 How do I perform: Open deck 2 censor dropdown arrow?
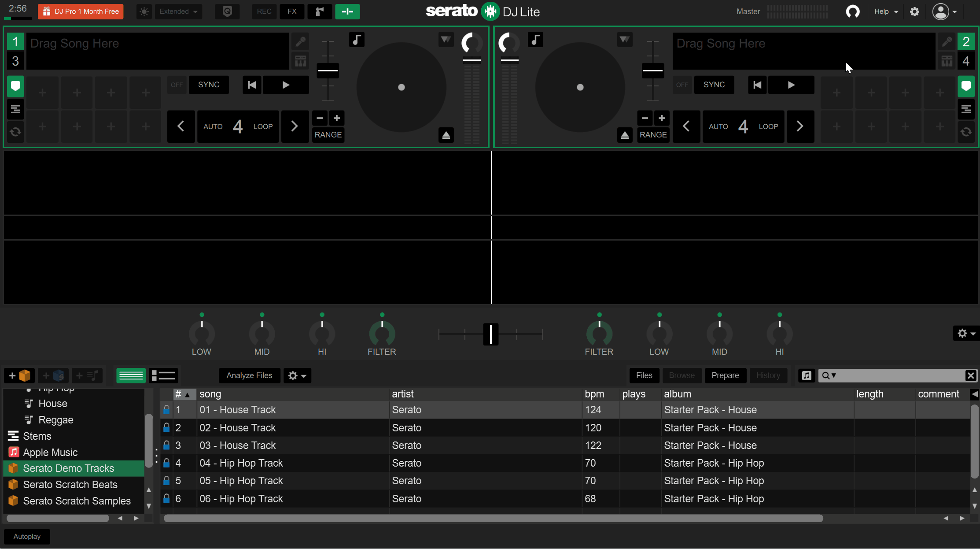[624, 40]
